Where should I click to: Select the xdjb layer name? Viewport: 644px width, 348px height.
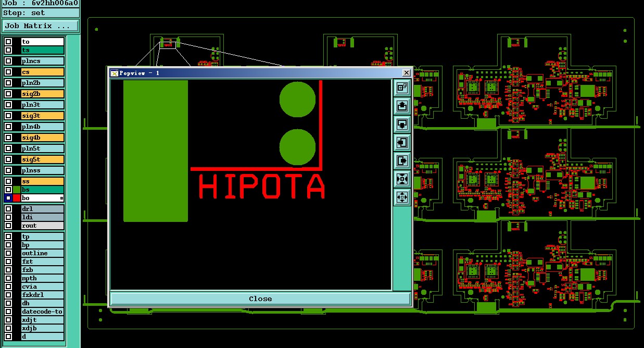point(43,328)
